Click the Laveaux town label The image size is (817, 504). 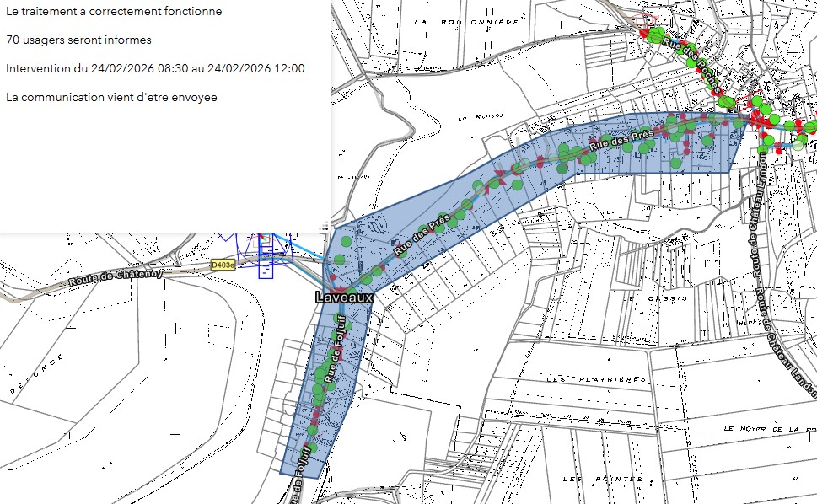pyautogui.click(x=344, y=298)
